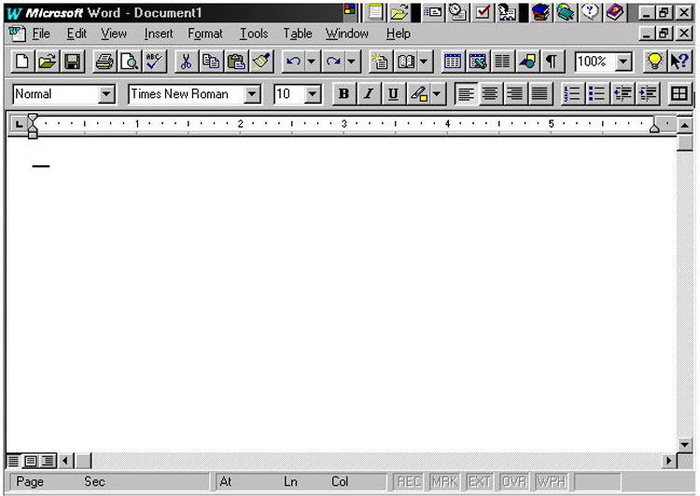Click the horizontal scrollbar right arrow

[x=670, y=461]
